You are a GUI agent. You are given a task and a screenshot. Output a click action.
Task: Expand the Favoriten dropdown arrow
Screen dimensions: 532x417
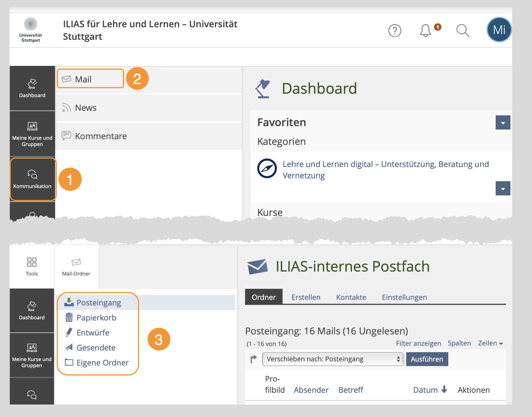tap(503, 122)
